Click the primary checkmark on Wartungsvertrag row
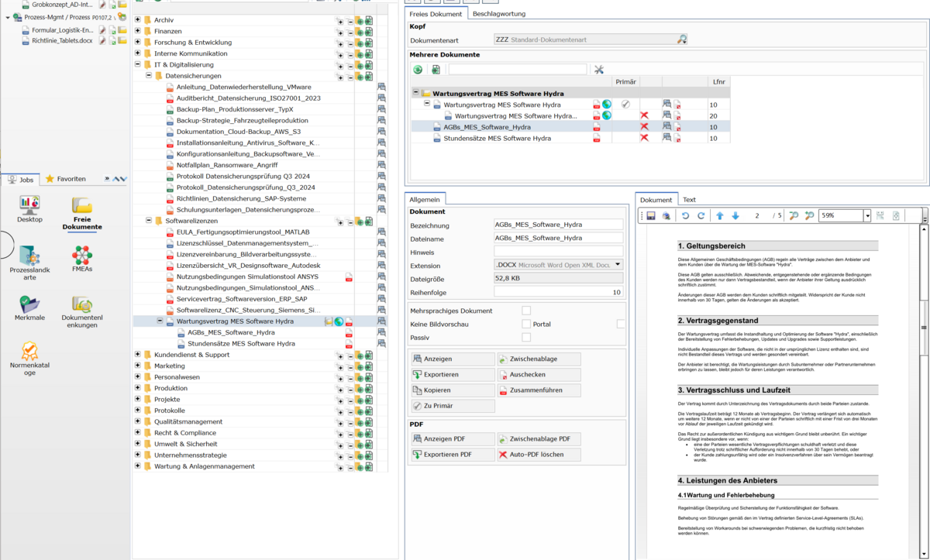This screenshot has width=930, height=560. 625,104
